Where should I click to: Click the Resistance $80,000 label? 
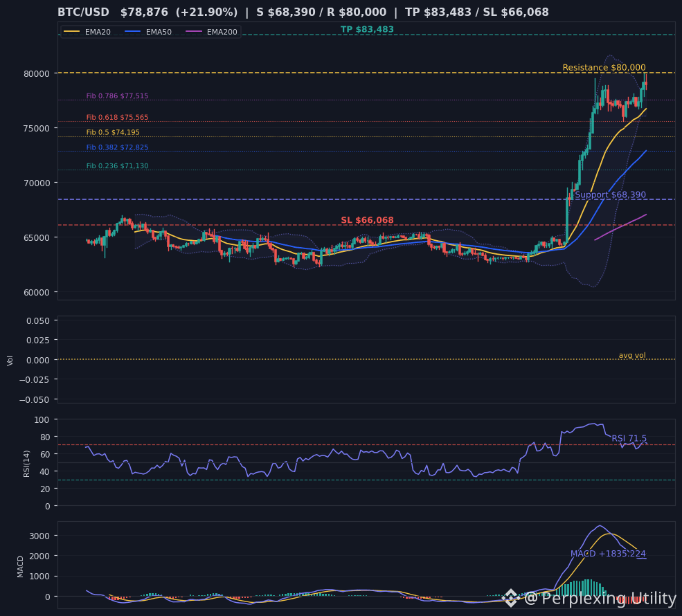click(604, 67)
